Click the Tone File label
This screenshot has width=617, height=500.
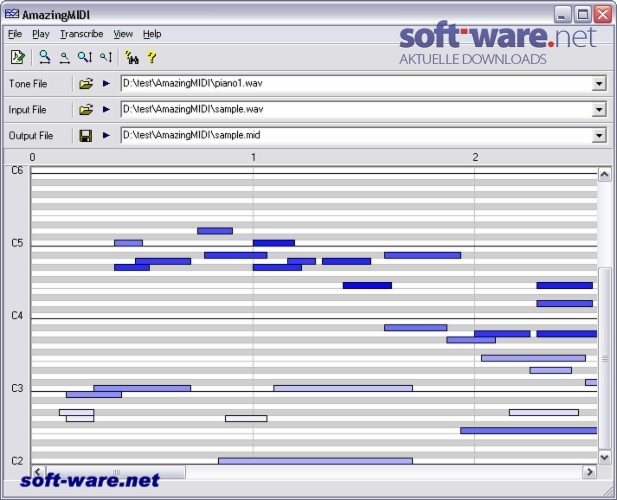click(28, 84)
